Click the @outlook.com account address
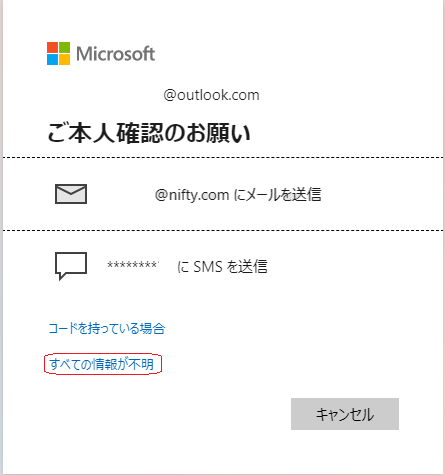The width and height of the screenshot is (445, 475). click(211, 95)
